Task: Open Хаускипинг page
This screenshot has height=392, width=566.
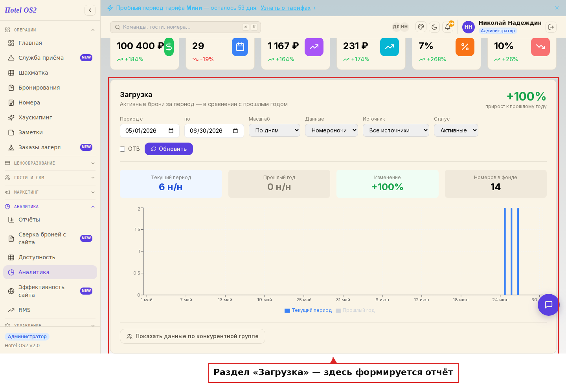Action: click(50, 117)
